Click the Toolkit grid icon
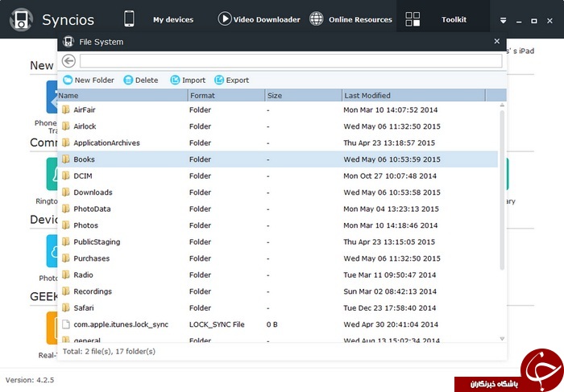Image resolution: width=564 pixels, height=392 pixels. coord(413,19)
